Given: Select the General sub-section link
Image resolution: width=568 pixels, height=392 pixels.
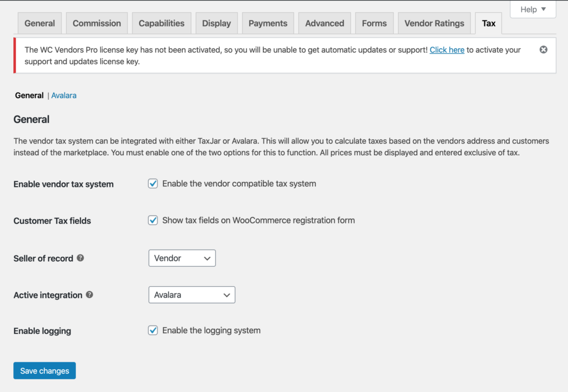Looking at the screenshot, I should [29, 95].
